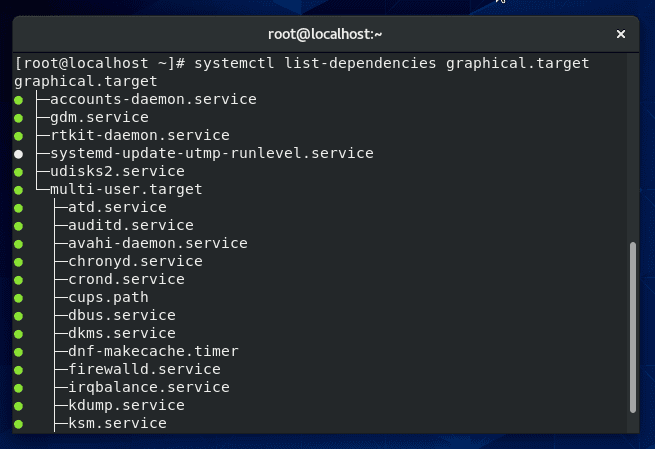655x449 pixels.
Task: Click green status dot beside cups.path
Action: tap(18, 298)
